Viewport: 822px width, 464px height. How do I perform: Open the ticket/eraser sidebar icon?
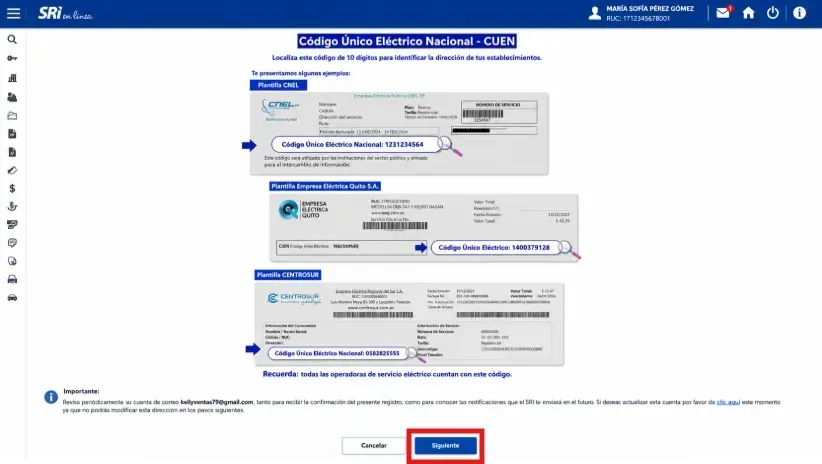coord(12,170)
